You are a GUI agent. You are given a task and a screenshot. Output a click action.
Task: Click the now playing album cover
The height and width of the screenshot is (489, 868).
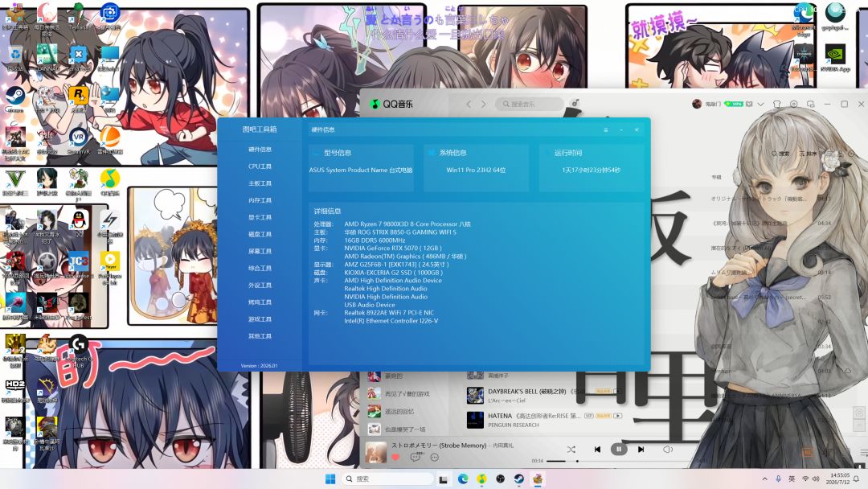coord(376,452)
